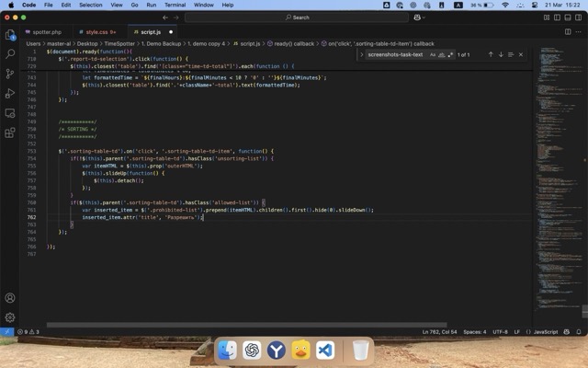Click the UTF-8 encoding status item
The image size is (588, 368).
pyautogui.click(x=500, y=331)
